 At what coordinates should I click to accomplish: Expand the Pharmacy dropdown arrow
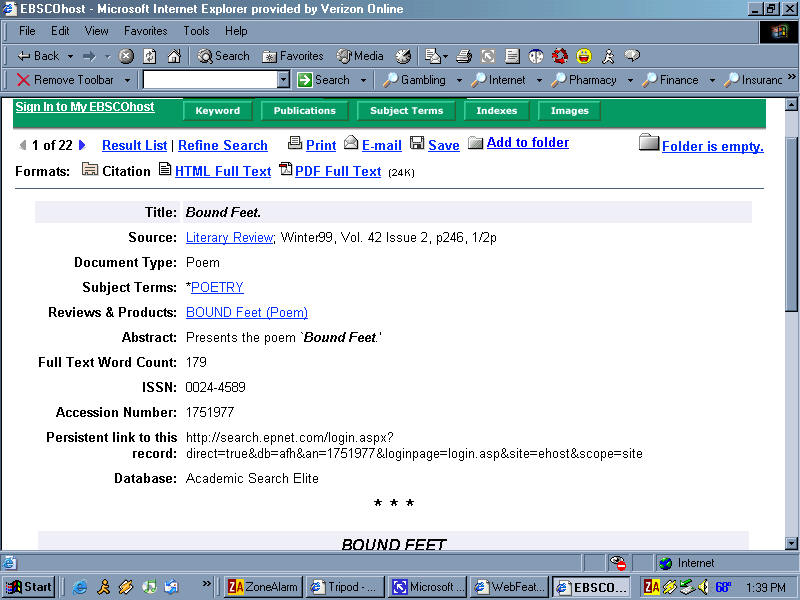[x=630, y=80]
